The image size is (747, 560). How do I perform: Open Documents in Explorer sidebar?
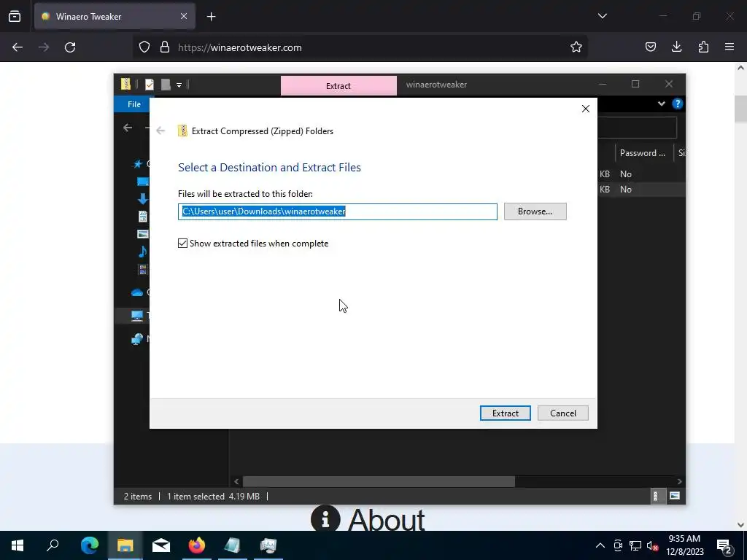coord(142,216)
